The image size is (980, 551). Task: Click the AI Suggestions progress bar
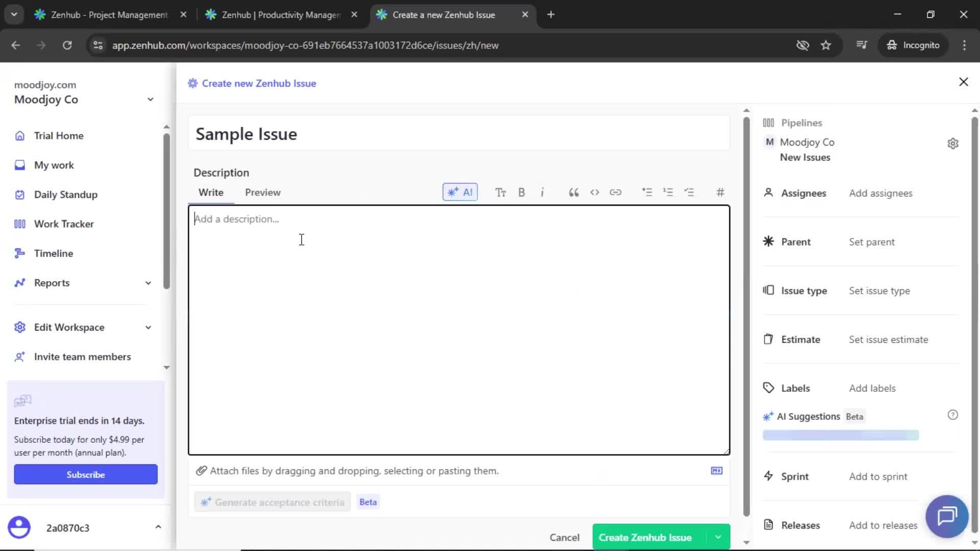point(841,435)
